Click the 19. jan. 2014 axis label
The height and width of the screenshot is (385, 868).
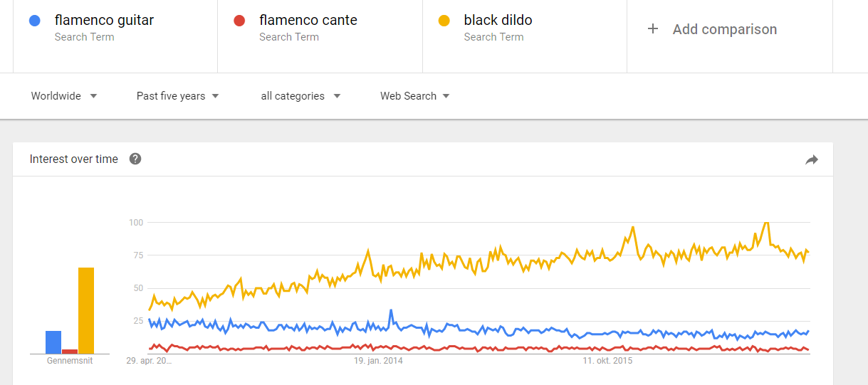pyautogui.click(x=378, y=361)
